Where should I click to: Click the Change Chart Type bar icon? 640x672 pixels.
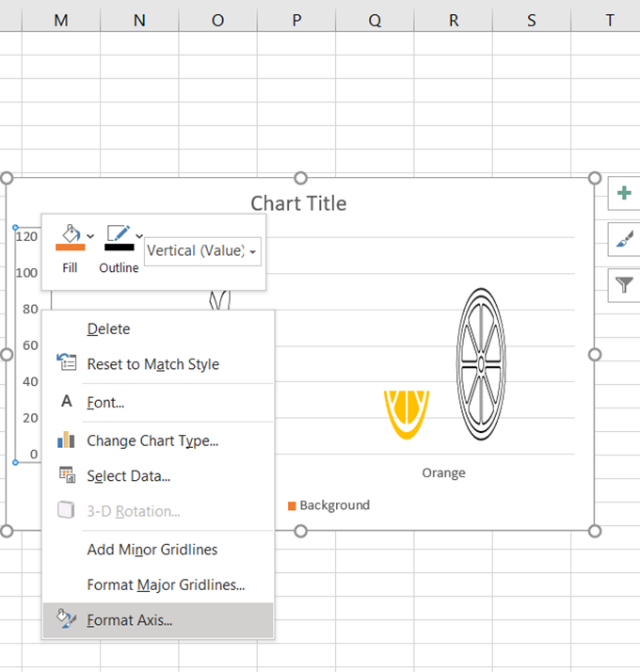(66, 440)
